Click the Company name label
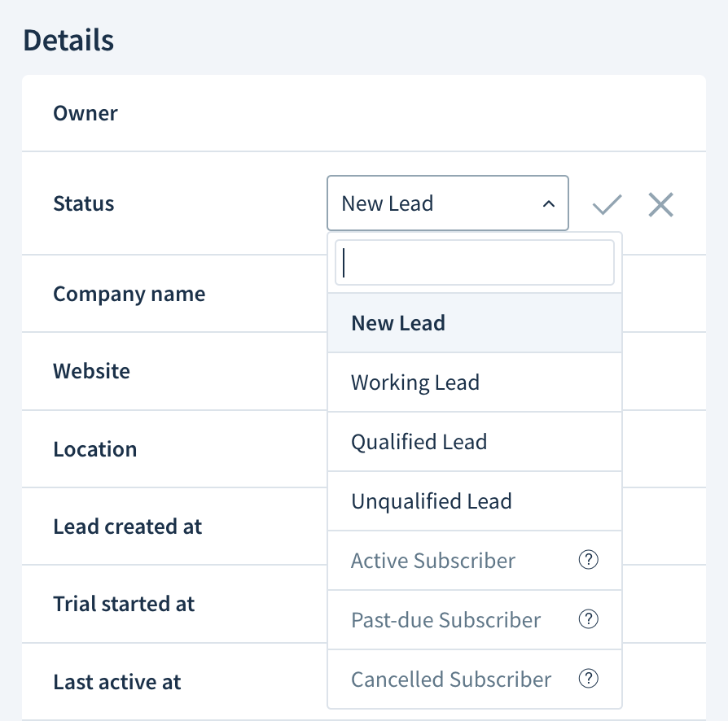The width and height of the screenshot is (728, 721). click(129, 294)
